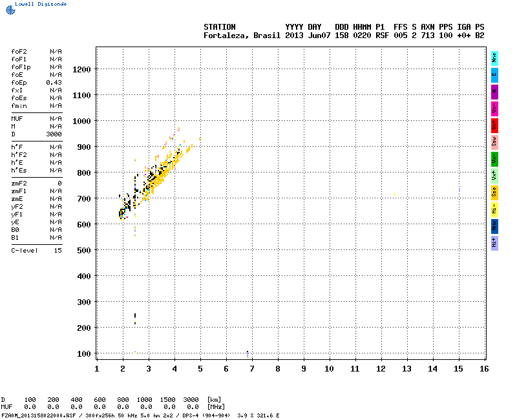Click the PPS value 100
Image resolution: width=517 pixels, height=420 pixels.
(446, 36)
